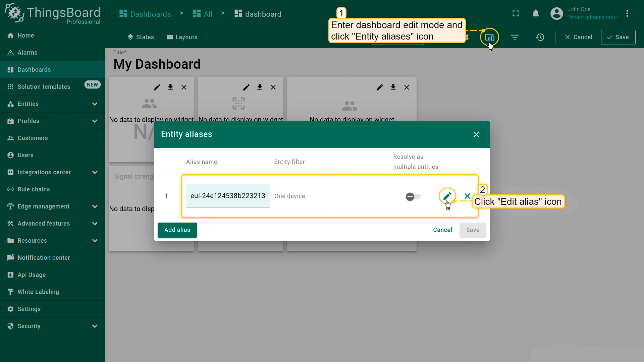Expand the Integrations center menu
The image size is (644, 362).
pos(95,172)
